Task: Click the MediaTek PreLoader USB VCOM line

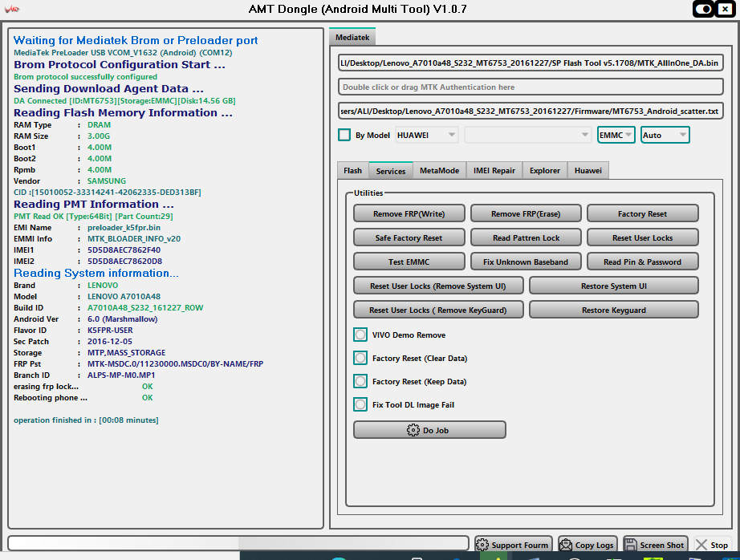Action: (123, 53)
